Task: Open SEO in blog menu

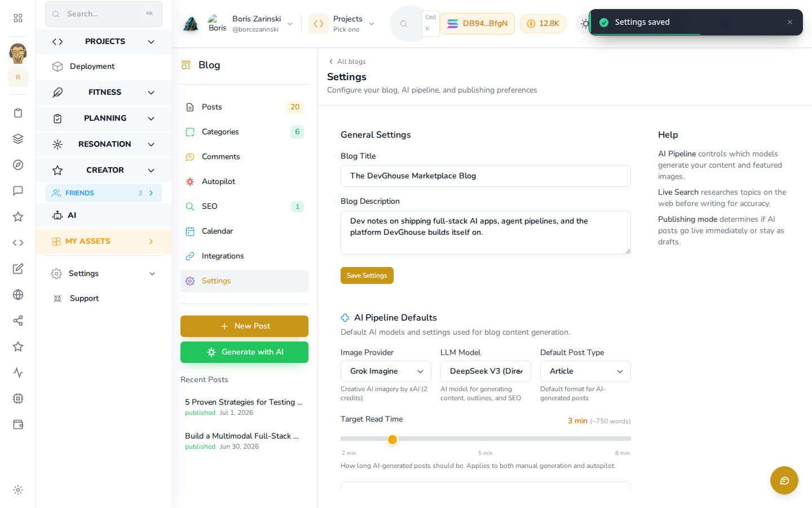Action: [244, 206]
